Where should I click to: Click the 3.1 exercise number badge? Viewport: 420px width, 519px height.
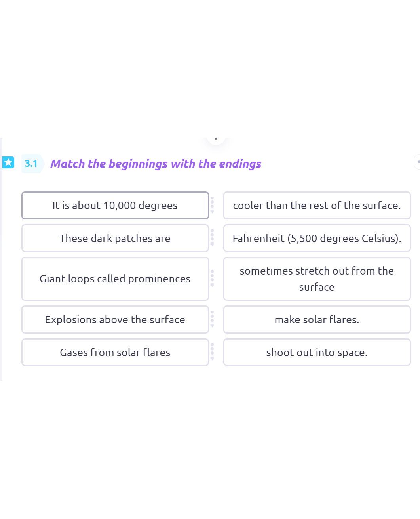[x=31, y=164]
